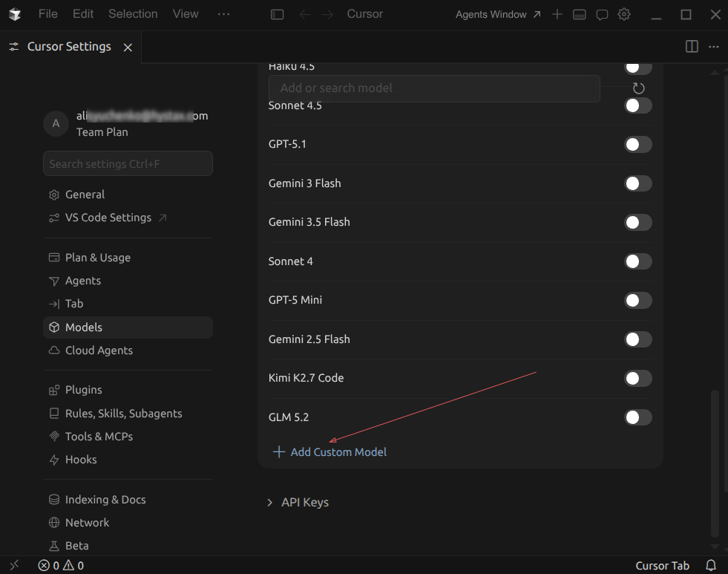728x574 pixels.
Task: Split the editor with split-pane icon
Action: pos(692,47)
